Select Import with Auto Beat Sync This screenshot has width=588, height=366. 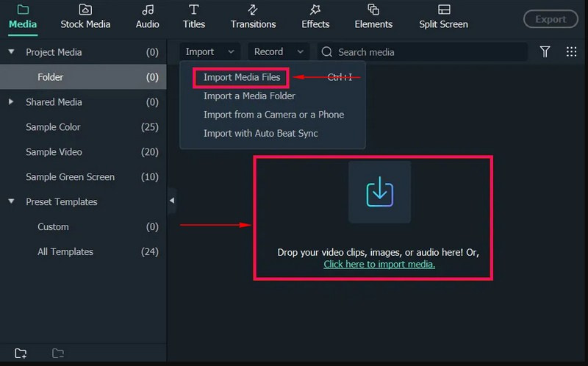tap(260, 133)
